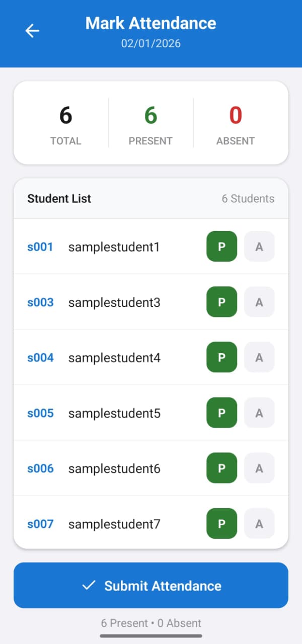Set samplestudent3 to present

click(221, 302)
